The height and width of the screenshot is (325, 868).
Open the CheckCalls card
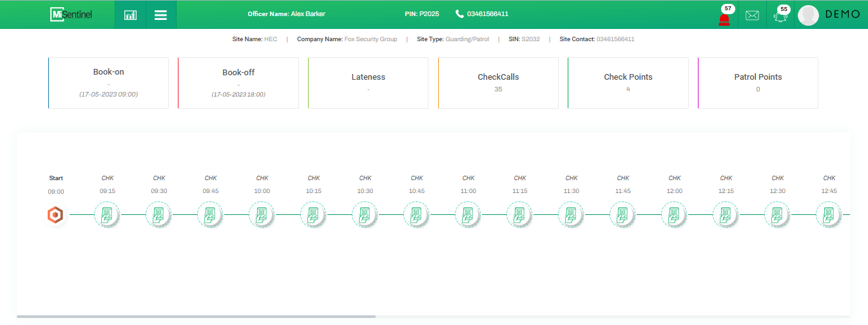click(x=498, y=83)
